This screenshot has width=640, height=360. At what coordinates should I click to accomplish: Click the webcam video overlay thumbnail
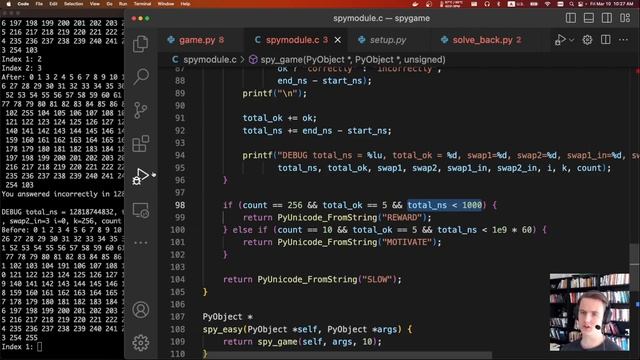(589, 312)
